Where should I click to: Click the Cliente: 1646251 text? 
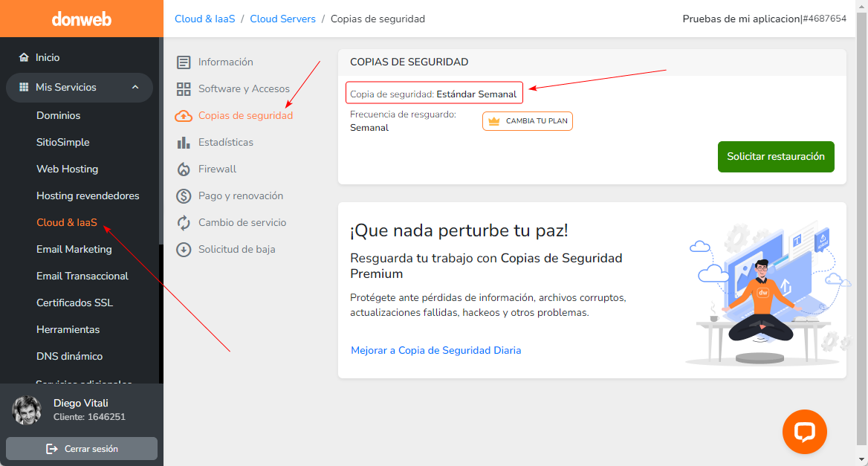[89, 417]
